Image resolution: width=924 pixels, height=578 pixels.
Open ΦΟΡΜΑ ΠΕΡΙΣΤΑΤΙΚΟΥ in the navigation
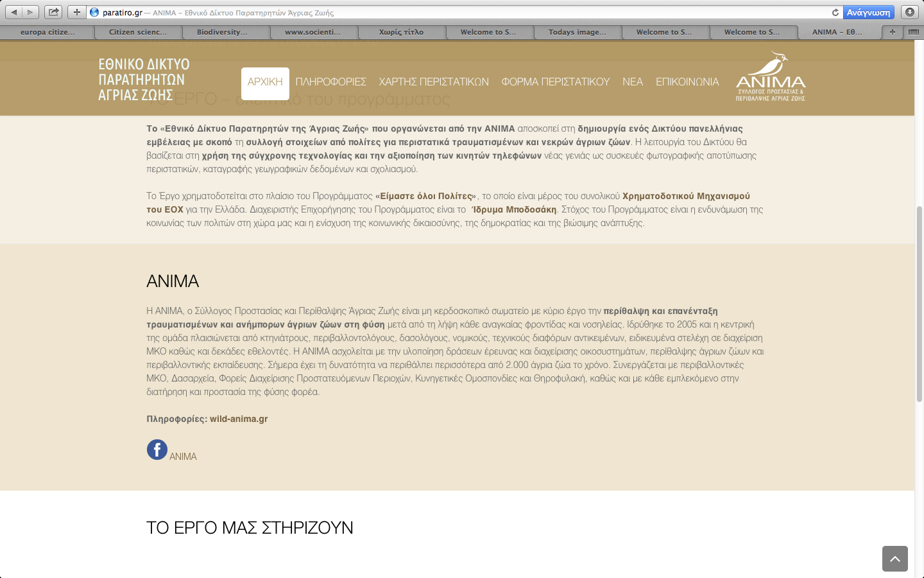tap(556, 82)
